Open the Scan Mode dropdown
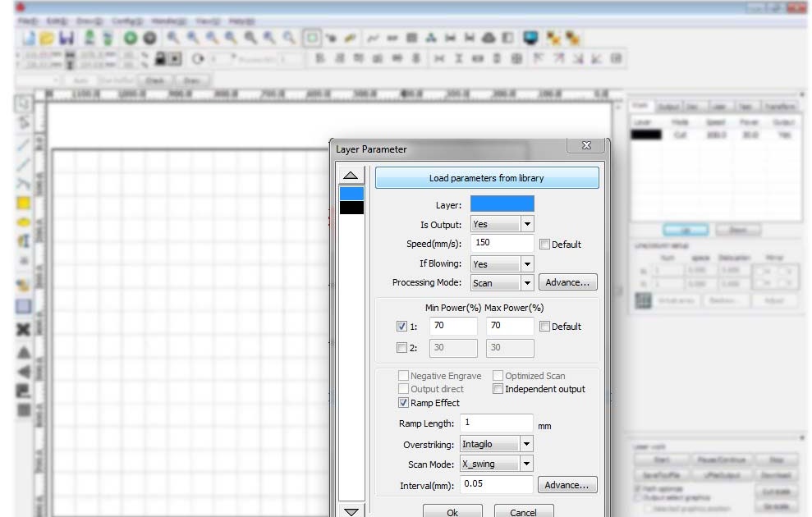The width and height of the screenshot is (812, 517). [x=527, y=463]
